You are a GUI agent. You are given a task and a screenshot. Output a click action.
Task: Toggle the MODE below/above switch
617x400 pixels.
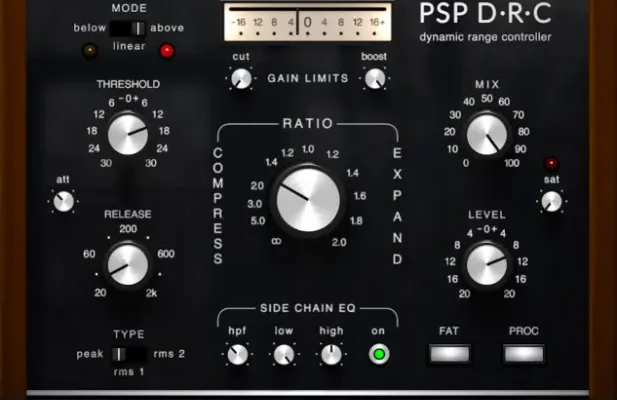tap(128, 28)
